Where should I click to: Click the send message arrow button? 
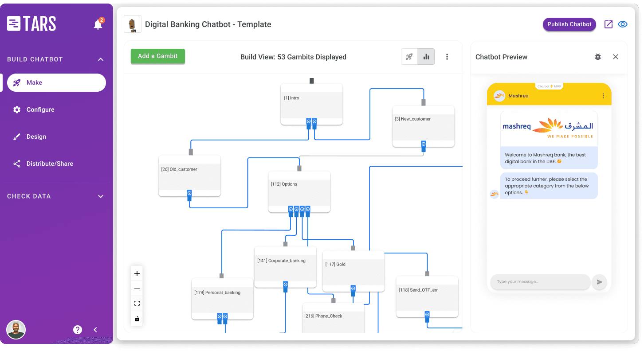coord(600,282)
